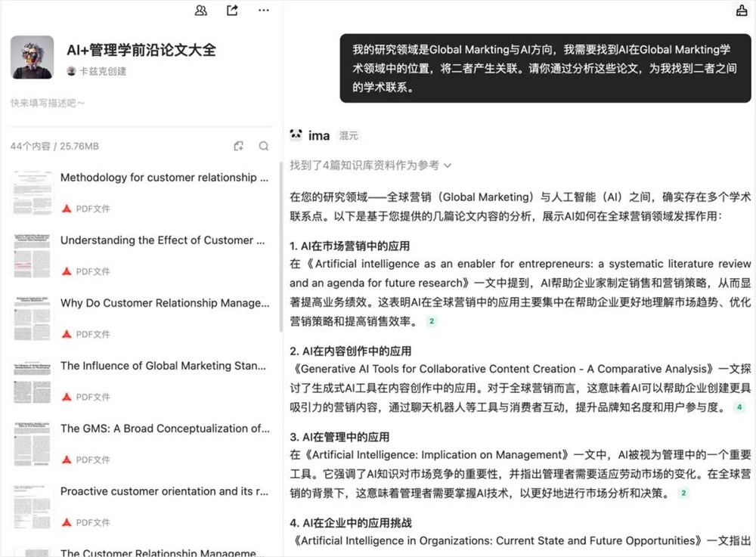Expand the 找到了4篇知识库资料 reference list

pyautogui.click(x=367, y=165)
